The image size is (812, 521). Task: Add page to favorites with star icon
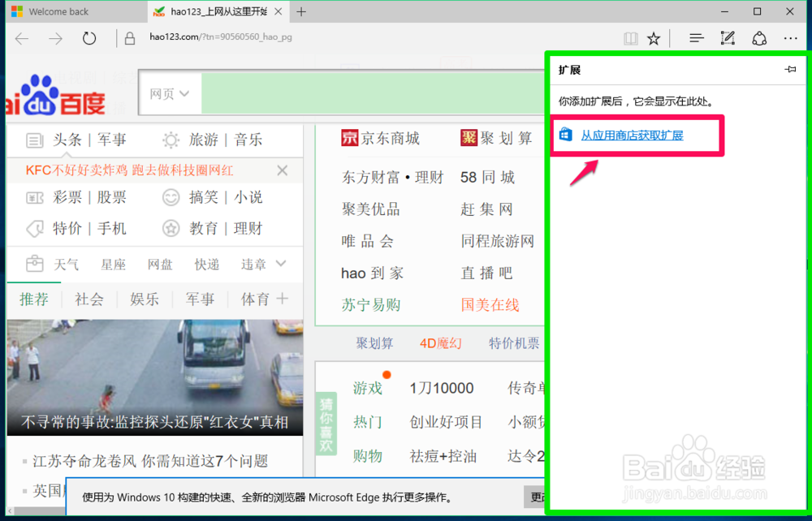tap(654, 38)
